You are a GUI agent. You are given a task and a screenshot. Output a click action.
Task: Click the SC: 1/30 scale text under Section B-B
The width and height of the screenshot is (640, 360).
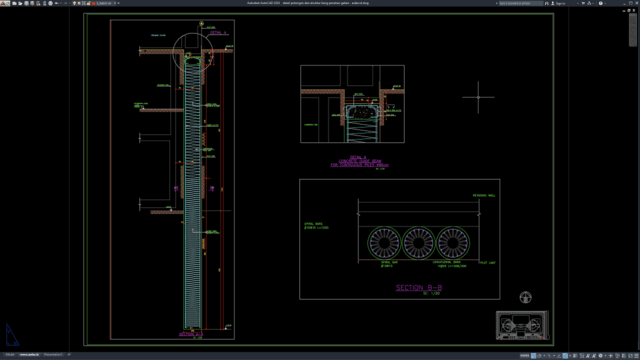[x=431, y=293]
